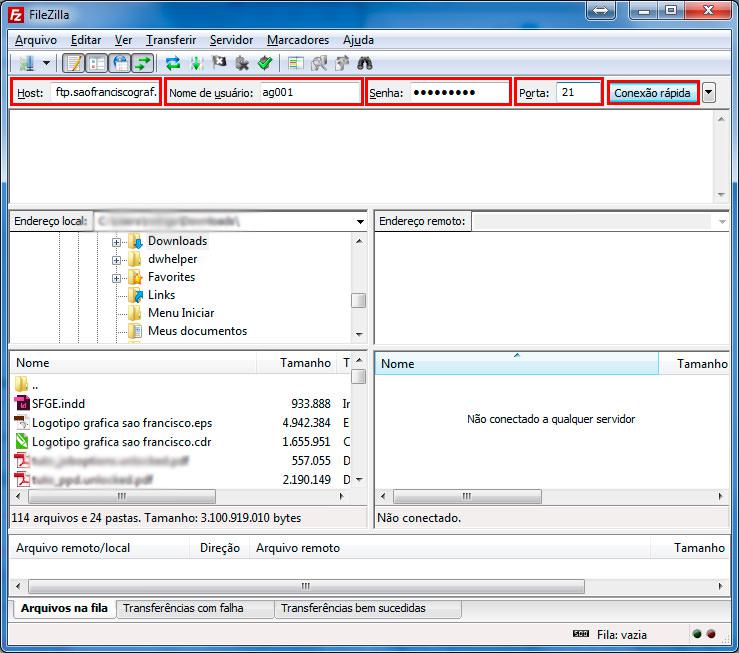
Task: Select the SFGE.indd file
Action: pyautogui.click(x=179, y=403)
